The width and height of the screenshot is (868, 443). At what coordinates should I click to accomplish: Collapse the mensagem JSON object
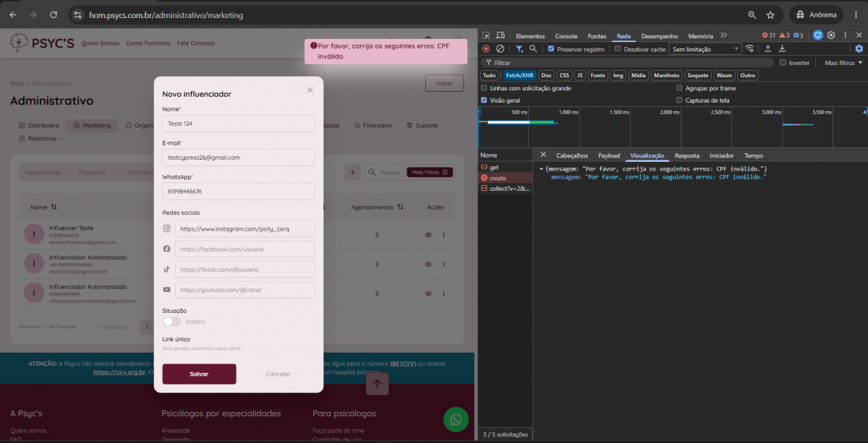(x=540, y=168)
